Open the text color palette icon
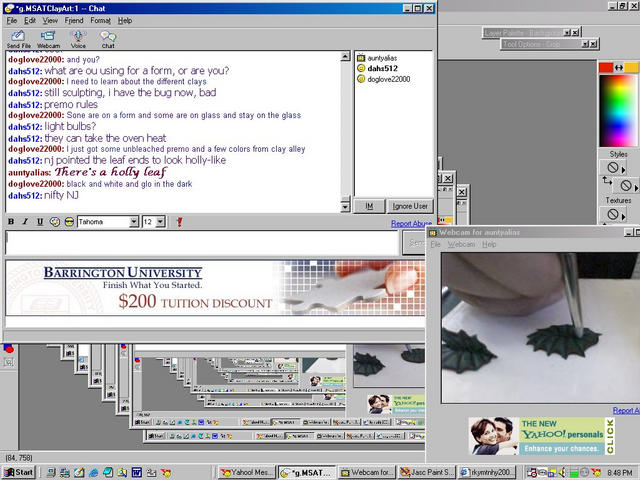Image resolution: width=640 pixels, height=480 pixels. [55, 222]
